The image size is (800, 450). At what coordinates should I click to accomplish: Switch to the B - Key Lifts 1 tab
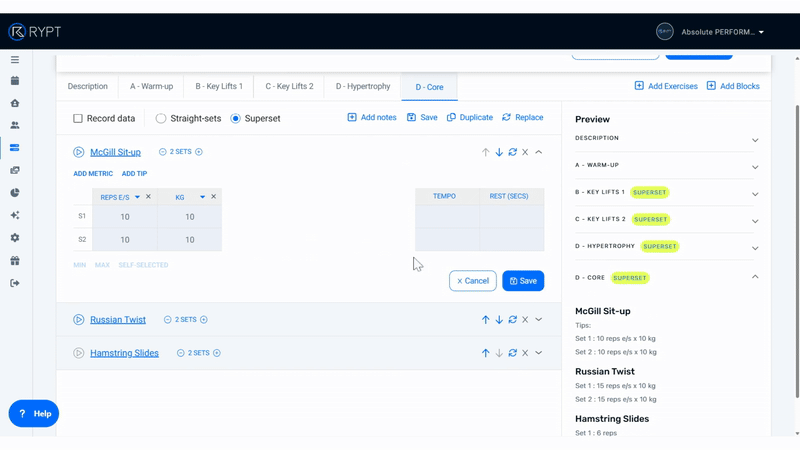[x=219, y=87]
